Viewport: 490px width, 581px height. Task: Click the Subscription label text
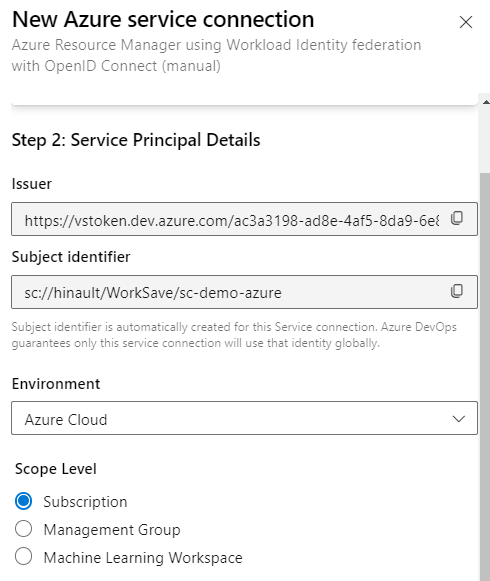point(85,502)
